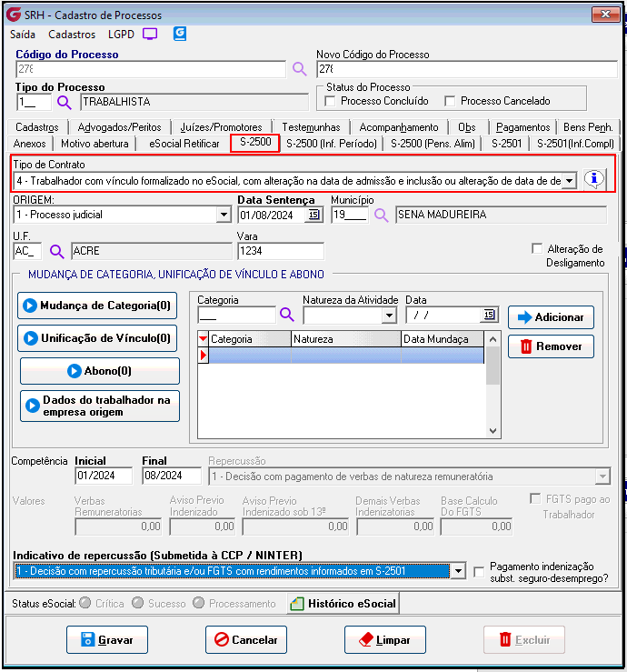Select Processamento status radio button
The height and width of the screenshot is (672, 627).
pos(198,603)
